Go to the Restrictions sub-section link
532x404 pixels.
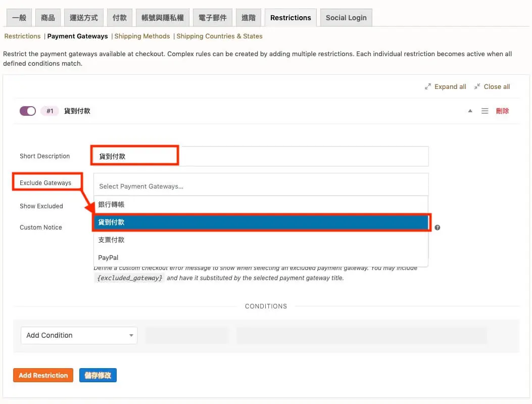(22, 36)
